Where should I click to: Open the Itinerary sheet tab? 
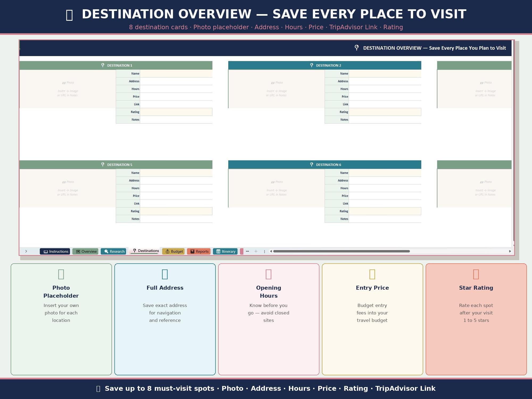click(225, 251)
